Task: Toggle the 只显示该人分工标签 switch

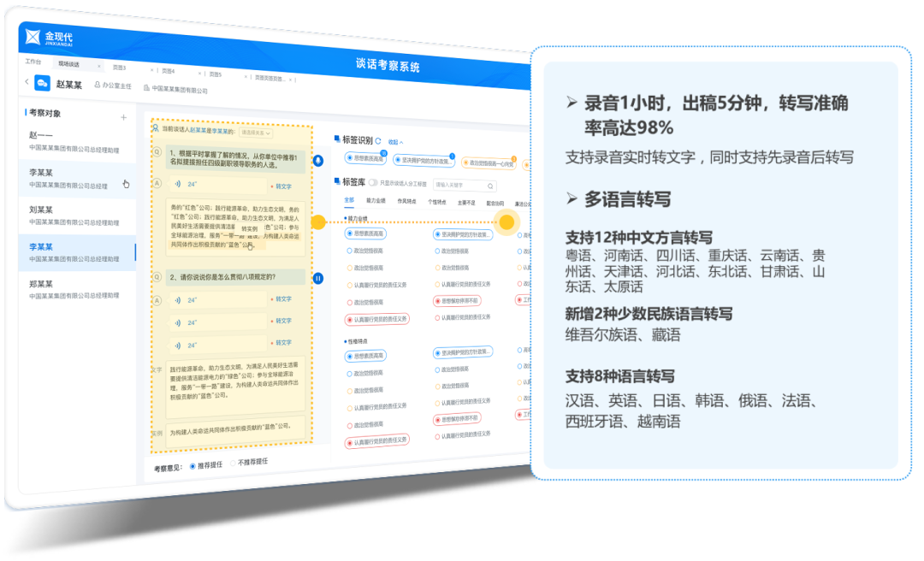Action: click(x=373, y=182)
